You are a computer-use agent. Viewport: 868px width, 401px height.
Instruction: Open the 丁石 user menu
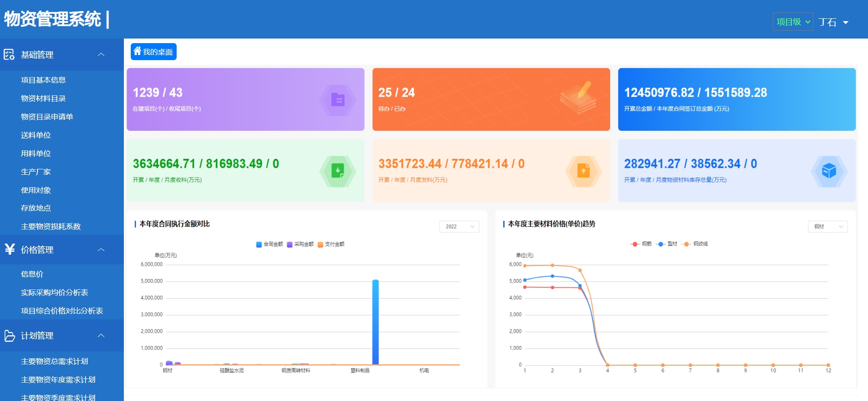pyautogui.click(x=833, y=22)
